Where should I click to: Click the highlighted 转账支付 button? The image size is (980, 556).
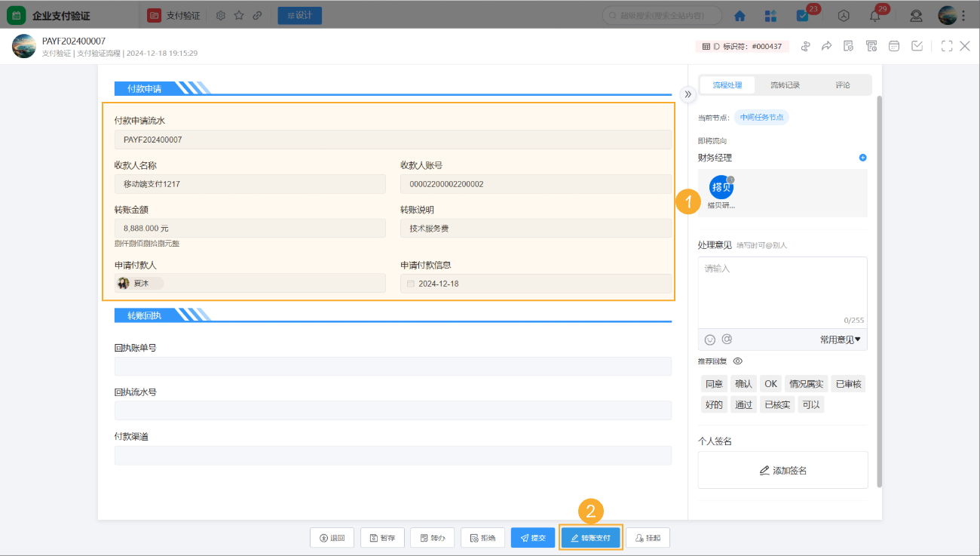click(590, 537)
